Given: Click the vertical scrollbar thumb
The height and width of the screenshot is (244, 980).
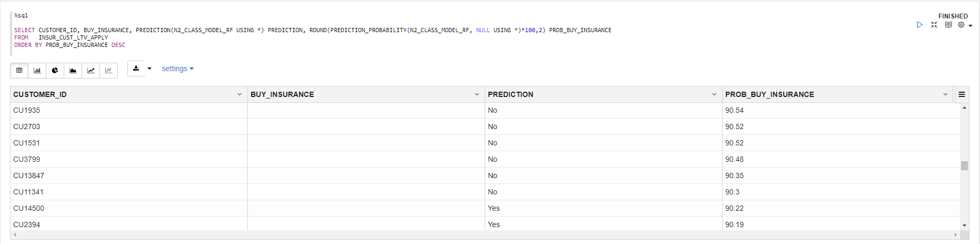Looking at the screenshot, I should pos(964,165).
